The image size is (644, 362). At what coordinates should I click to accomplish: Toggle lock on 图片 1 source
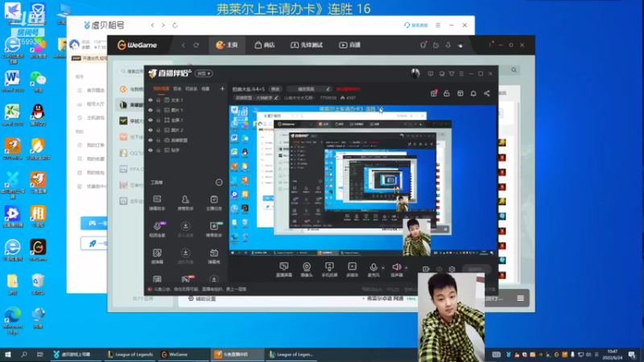pos(158,110)
